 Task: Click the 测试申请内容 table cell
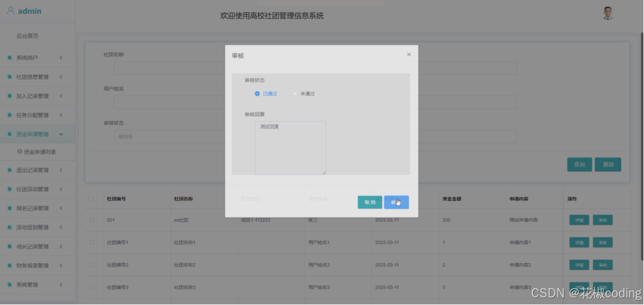pos(523,220)
